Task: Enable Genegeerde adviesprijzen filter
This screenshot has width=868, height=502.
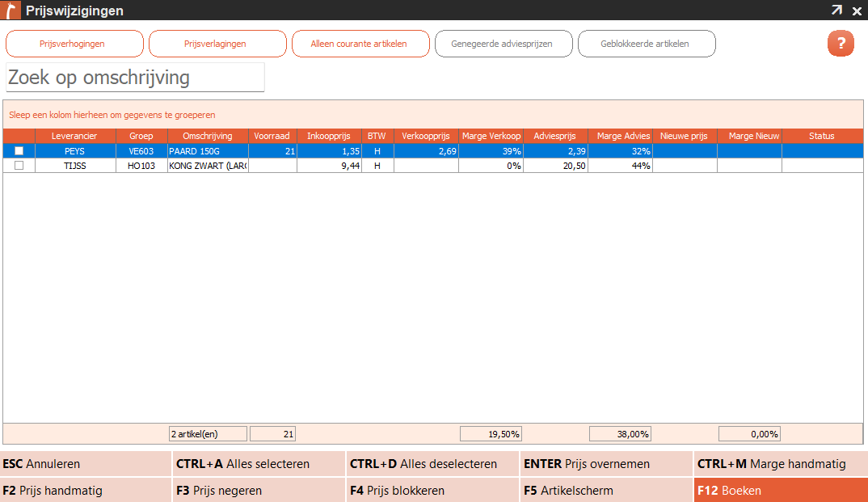Action: 504,44
